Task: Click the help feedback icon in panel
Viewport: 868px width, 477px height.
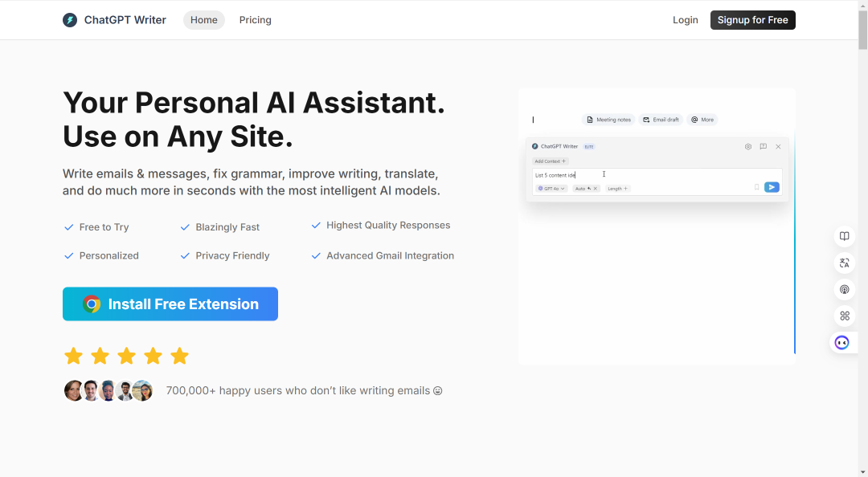Action: click(x=764, y=147)
